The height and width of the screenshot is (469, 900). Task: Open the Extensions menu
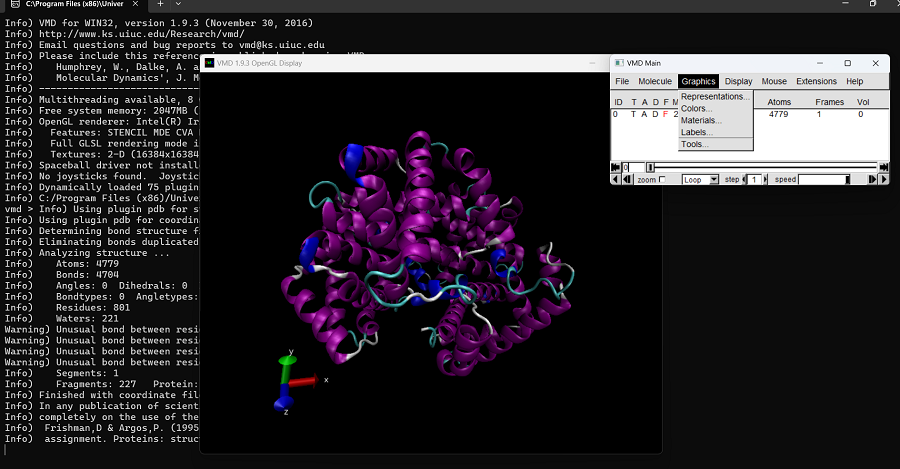(x=816, y=82)
